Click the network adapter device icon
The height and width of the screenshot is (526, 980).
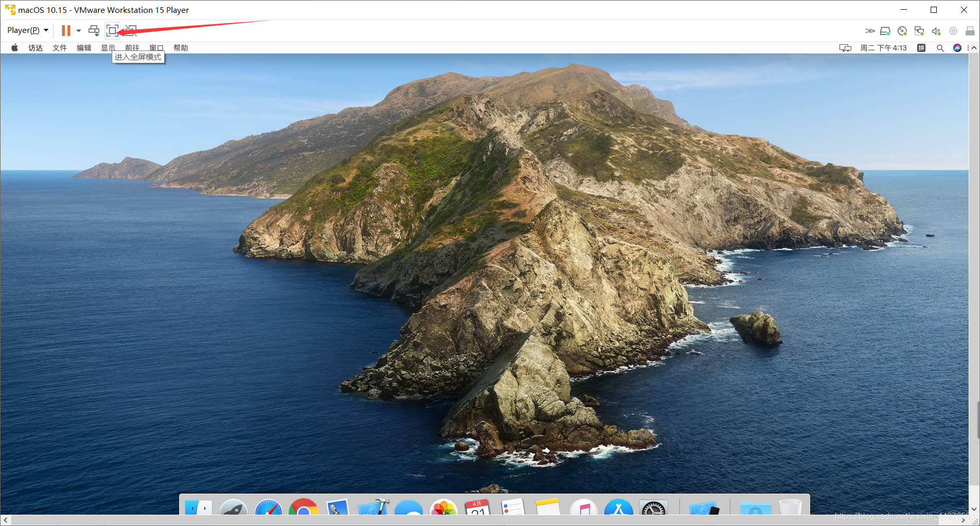coord(919,31)
